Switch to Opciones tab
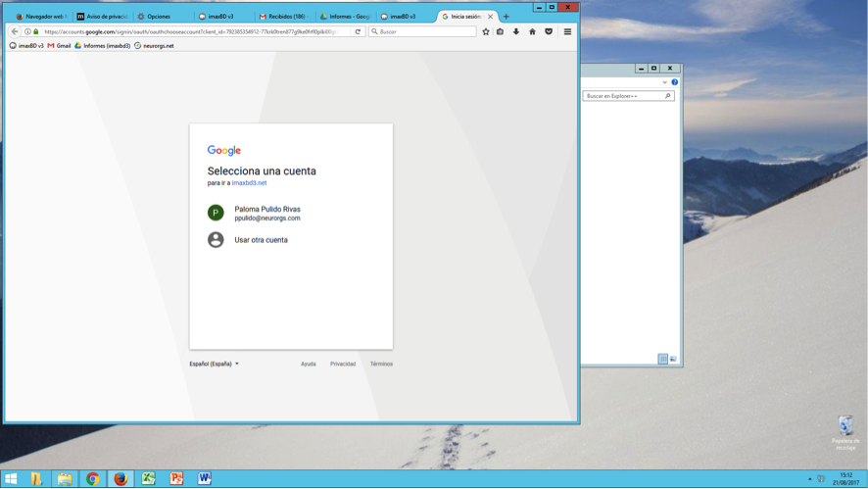Screen dimensions: 868x489 (164, 17)
